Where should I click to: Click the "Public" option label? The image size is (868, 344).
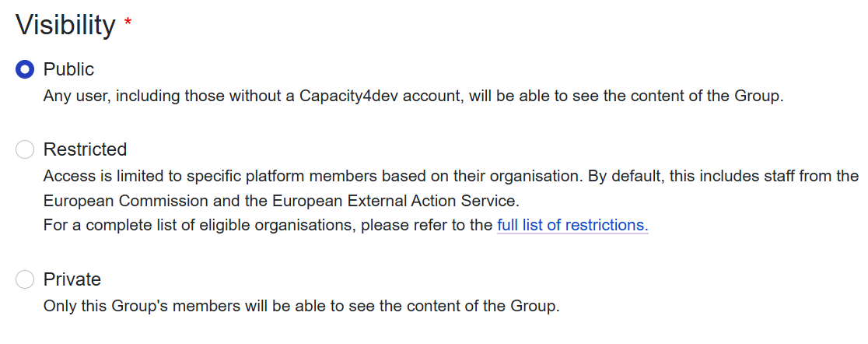point(68,70)
